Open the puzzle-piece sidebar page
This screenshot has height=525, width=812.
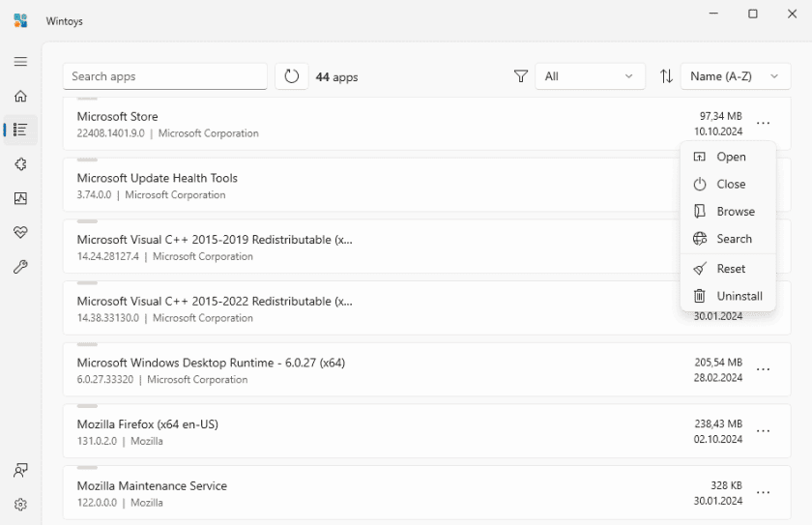coord(20,164)
